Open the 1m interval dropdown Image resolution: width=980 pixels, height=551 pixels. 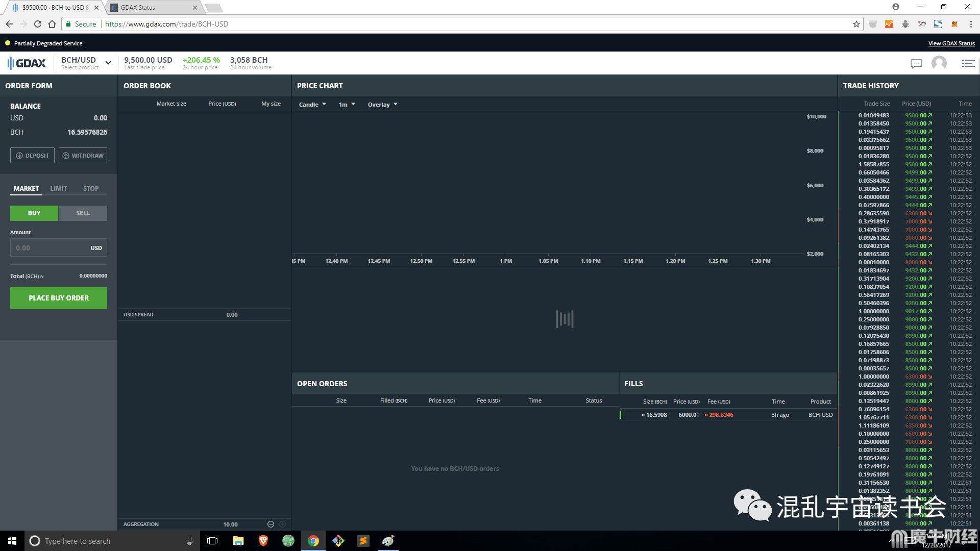347,105
